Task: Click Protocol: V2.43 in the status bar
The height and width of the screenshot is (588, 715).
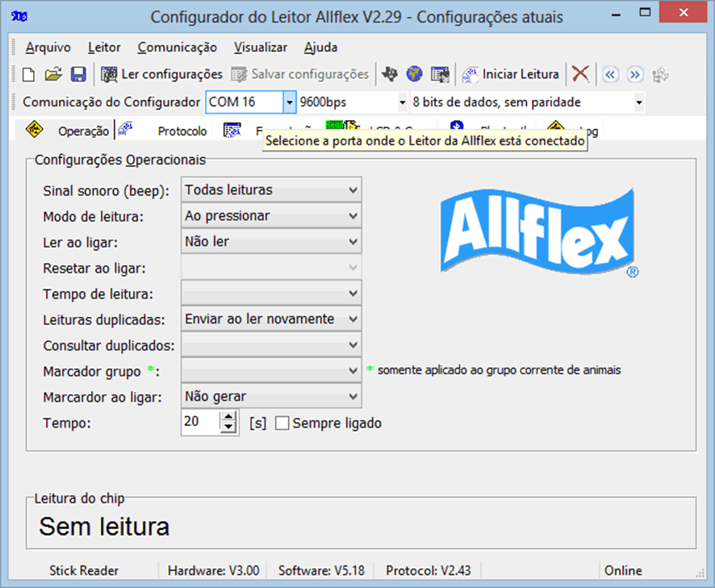Action: pyautogui.click(x=429, y=571)
